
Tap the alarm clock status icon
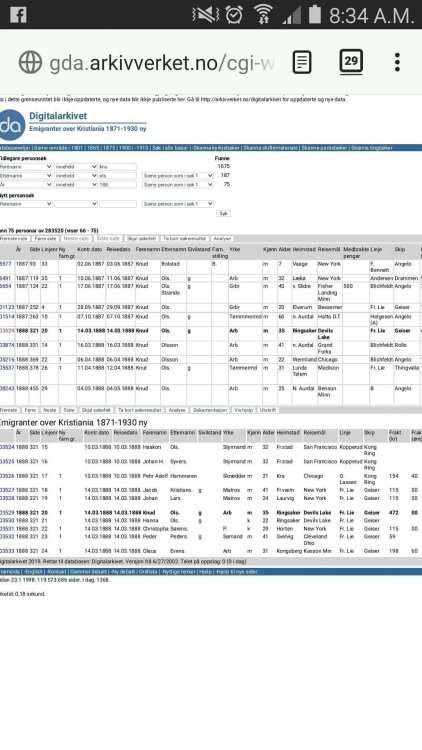pyautogui.click(x=234, y=14)
